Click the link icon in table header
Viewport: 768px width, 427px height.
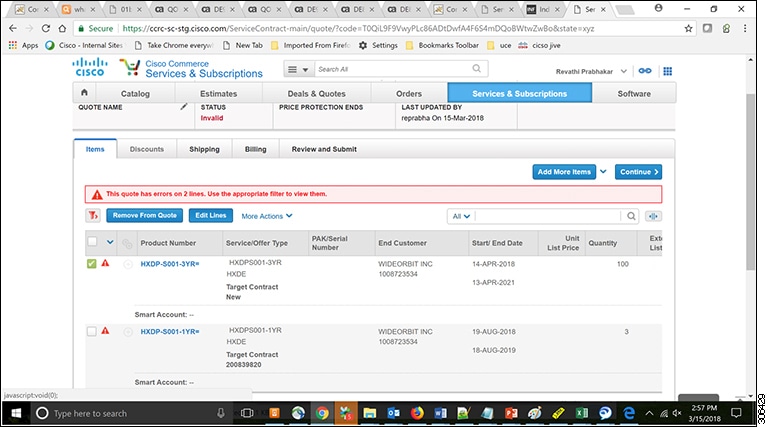coord(127,243)
